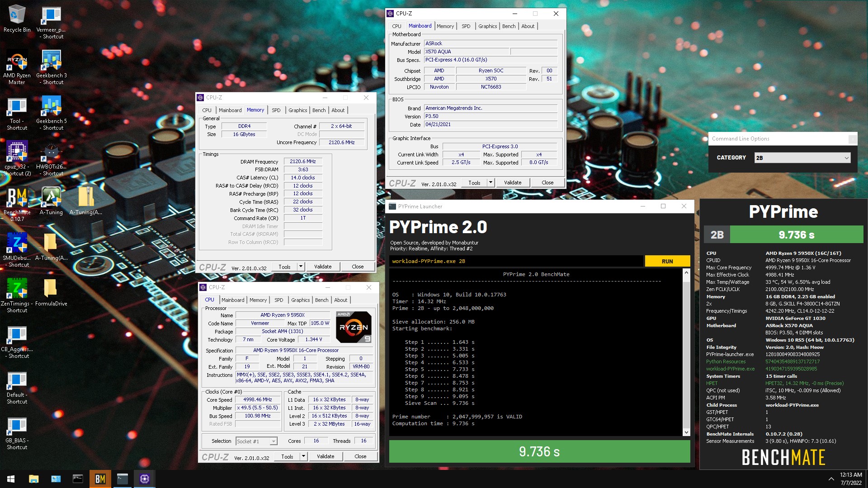Open Bench tab in CPU tab CPU-Z window
The image size is (868, 488).
tap(321, 300)
